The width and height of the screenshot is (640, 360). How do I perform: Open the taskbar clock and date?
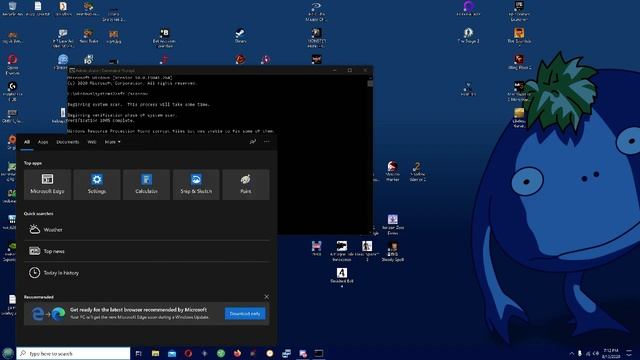coord(611,353)
